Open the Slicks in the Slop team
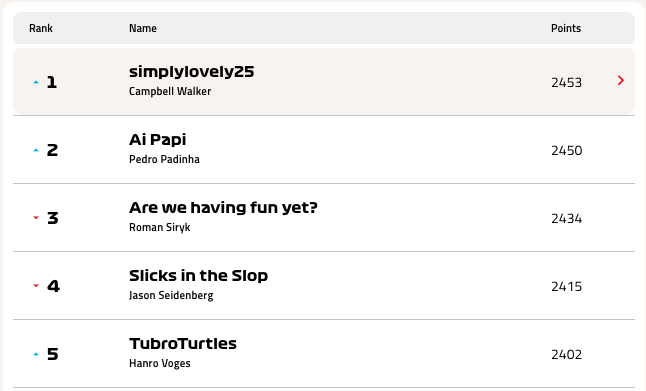Image resolution: width=646 pixels, height=391 pixels. pos(198,276)
